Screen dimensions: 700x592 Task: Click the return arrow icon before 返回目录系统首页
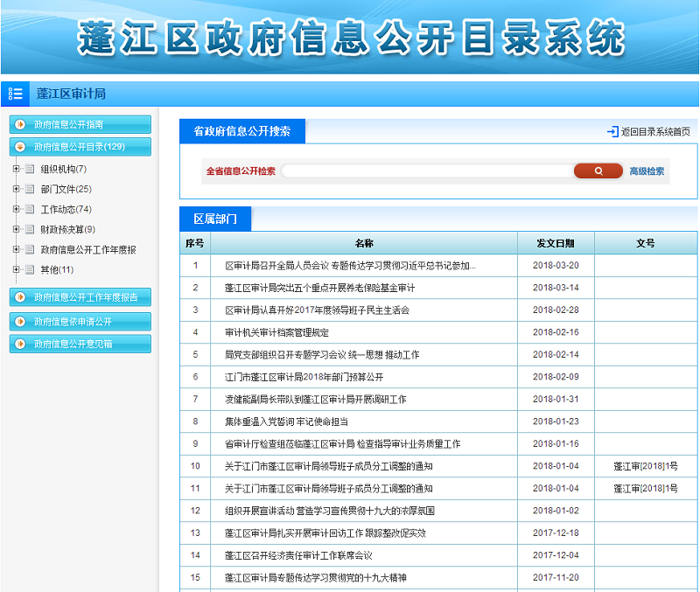612,132
